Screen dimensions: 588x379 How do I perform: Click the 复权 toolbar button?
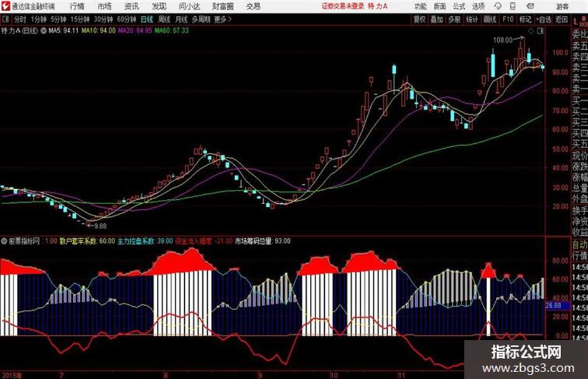coord(419,19)
